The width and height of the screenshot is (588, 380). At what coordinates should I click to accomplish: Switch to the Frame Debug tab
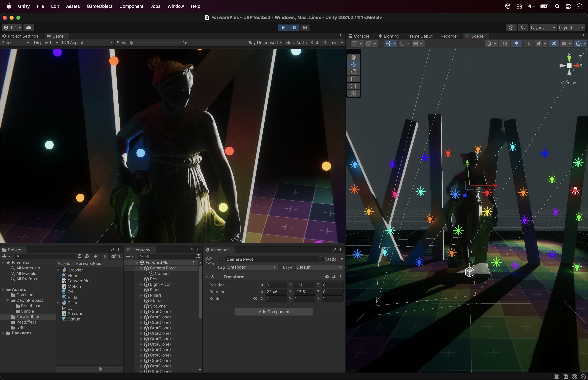[x=420, y=36]
